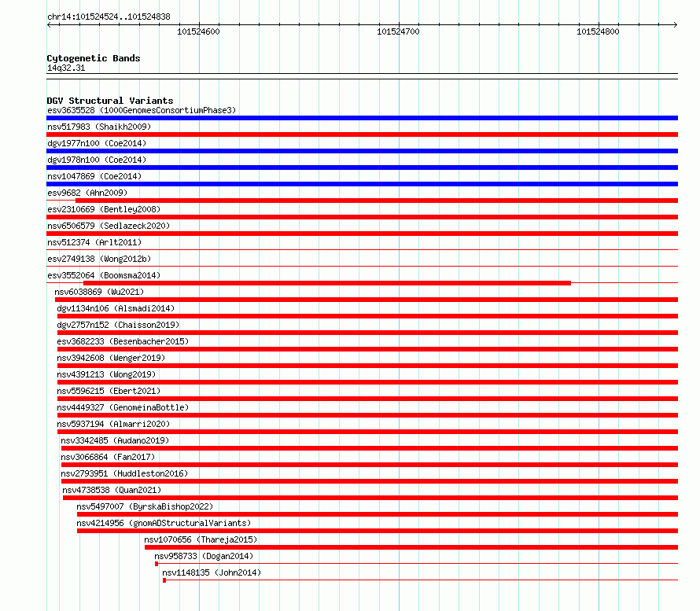
Task: Open variant nsv3342485 (Audano2019)
Action: 115,440
